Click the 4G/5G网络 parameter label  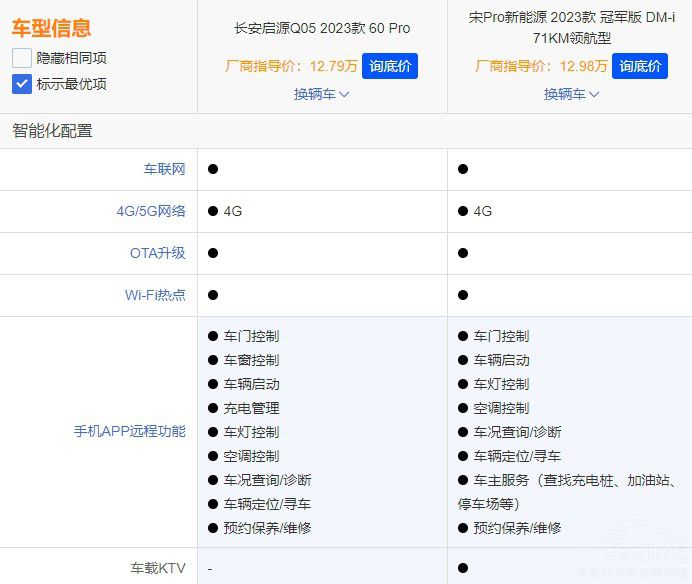(151, 211)
